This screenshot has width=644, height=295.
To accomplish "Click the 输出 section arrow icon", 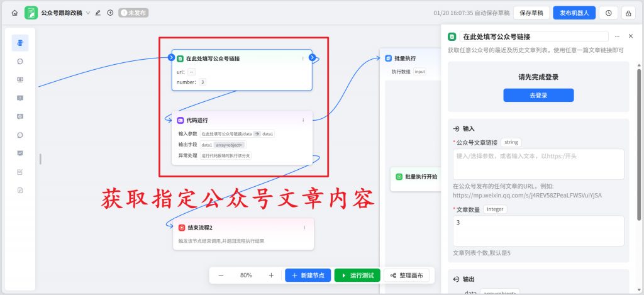I will 455,279.
